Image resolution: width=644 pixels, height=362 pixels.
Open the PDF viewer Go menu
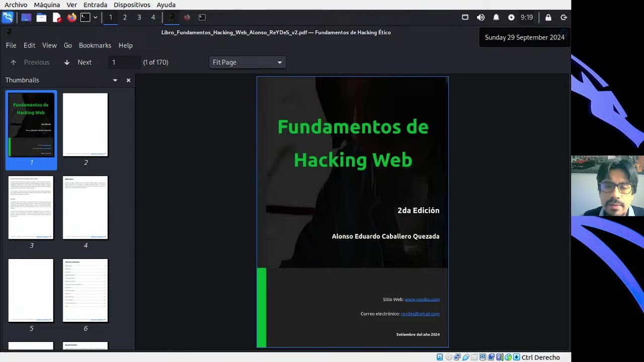coord(68,45)
